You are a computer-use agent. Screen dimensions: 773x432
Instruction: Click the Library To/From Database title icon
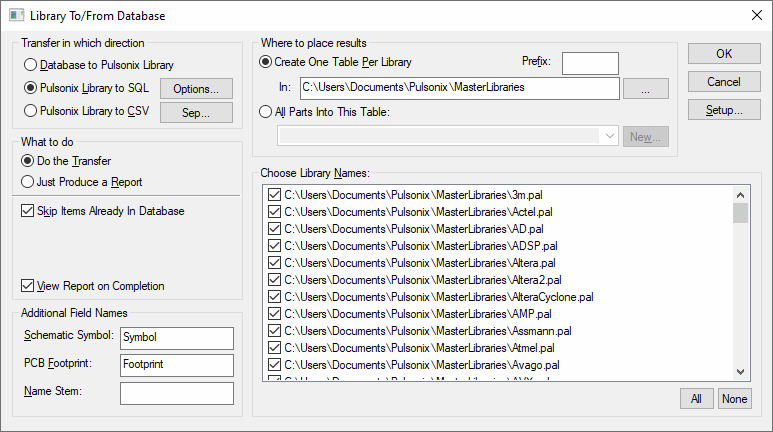17,16
